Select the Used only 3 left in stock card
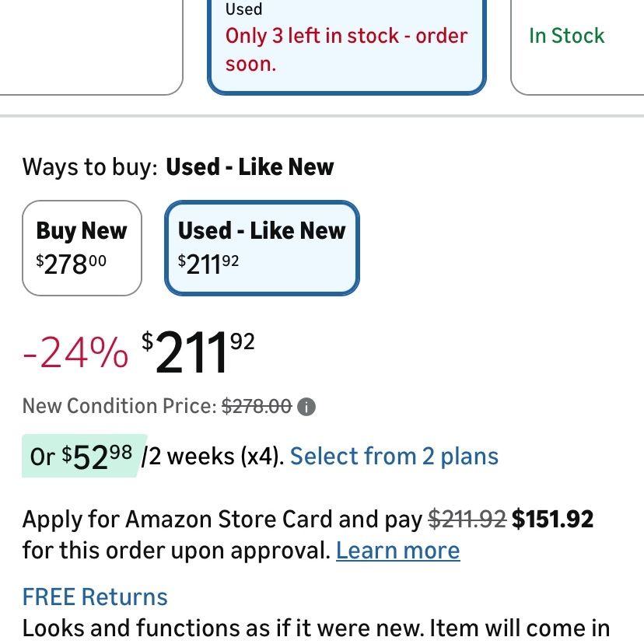 347,45
